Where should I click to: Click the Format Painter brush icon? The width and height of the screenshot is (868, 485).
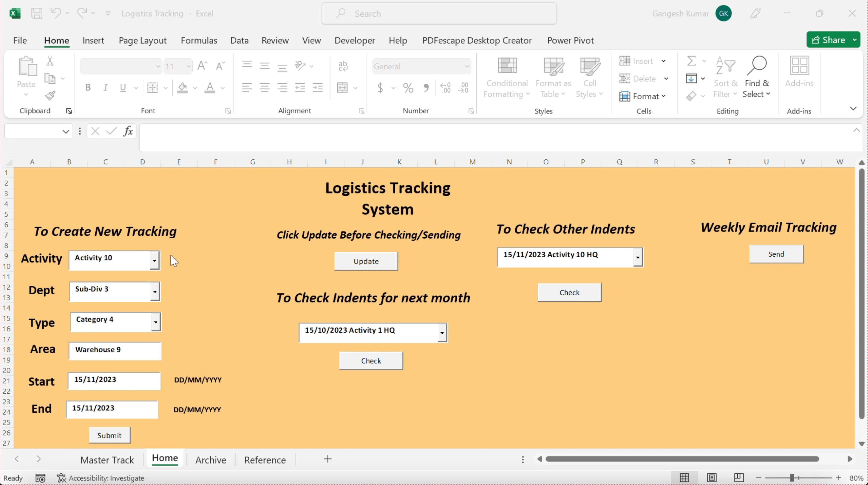pos(50,96)
